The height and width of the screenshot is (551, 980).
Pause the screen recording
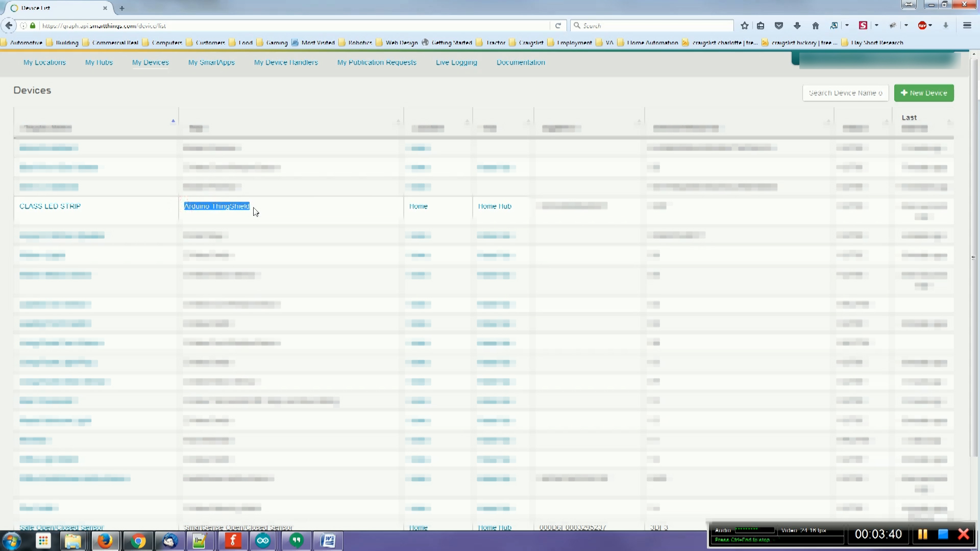pyautogui.click(x=922, y=534)
